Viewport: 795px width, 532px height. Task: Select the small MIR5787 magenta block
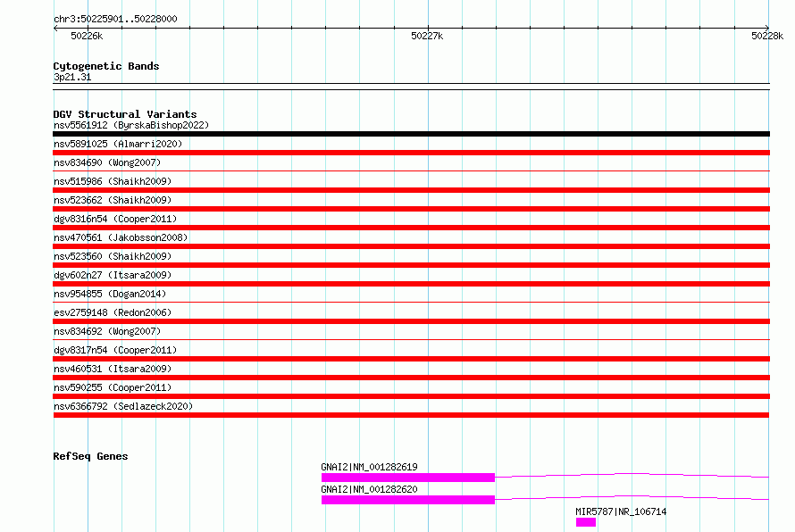point(586,522)
